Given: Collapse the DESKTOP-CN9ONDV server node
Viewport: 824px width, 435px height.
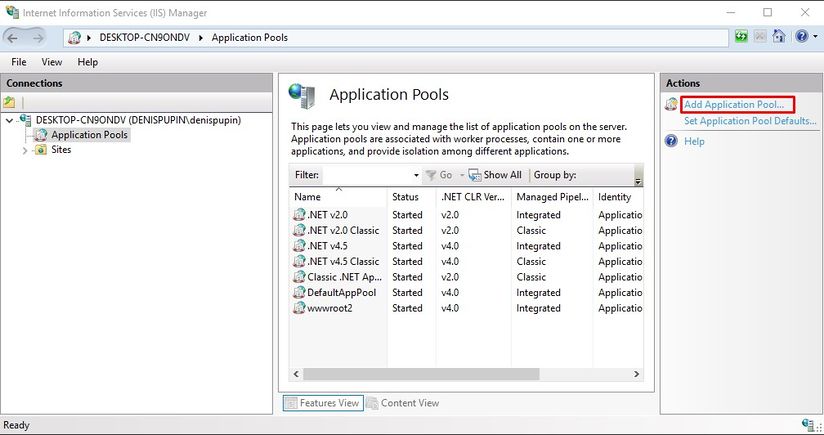Looking at the screenshot, I should tap(9, 120).
